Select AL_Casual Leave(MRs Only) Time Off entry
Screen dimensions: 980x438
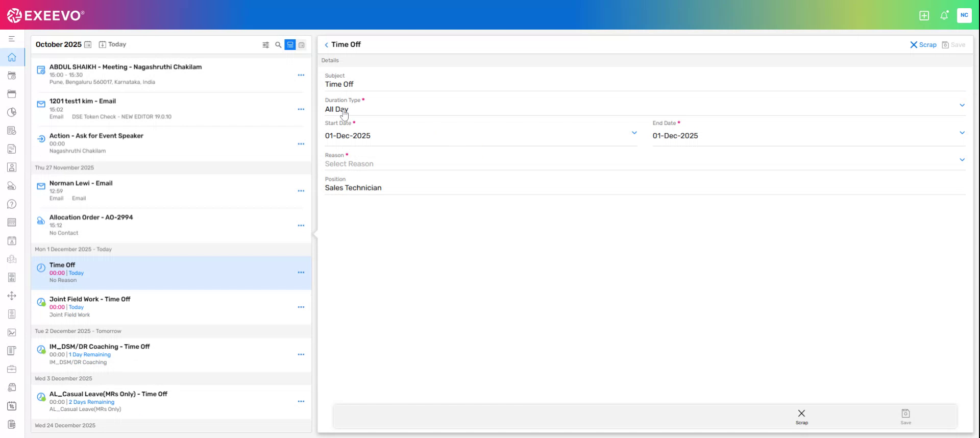click(x=171, y=402)
